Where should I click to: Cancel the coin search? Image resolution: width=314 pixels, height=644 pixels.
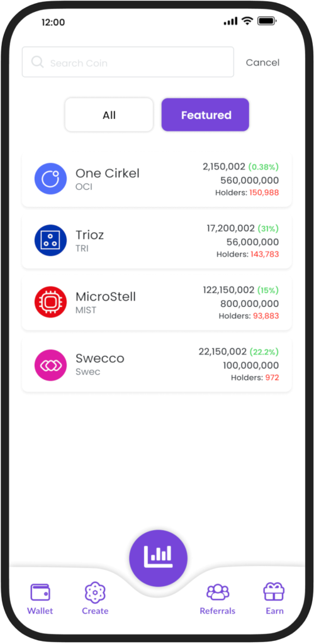pyautogui.click(x=262, y=62)
